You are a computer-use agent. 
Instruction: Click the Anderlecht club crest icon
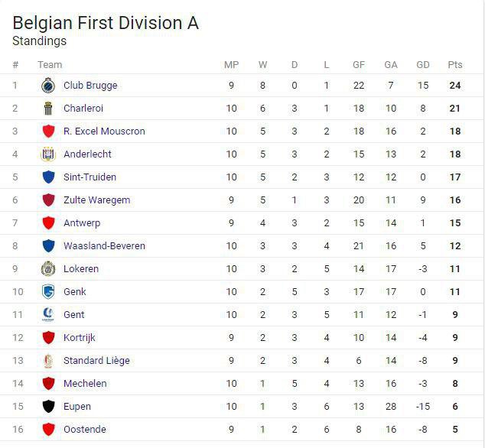[49, 154]
